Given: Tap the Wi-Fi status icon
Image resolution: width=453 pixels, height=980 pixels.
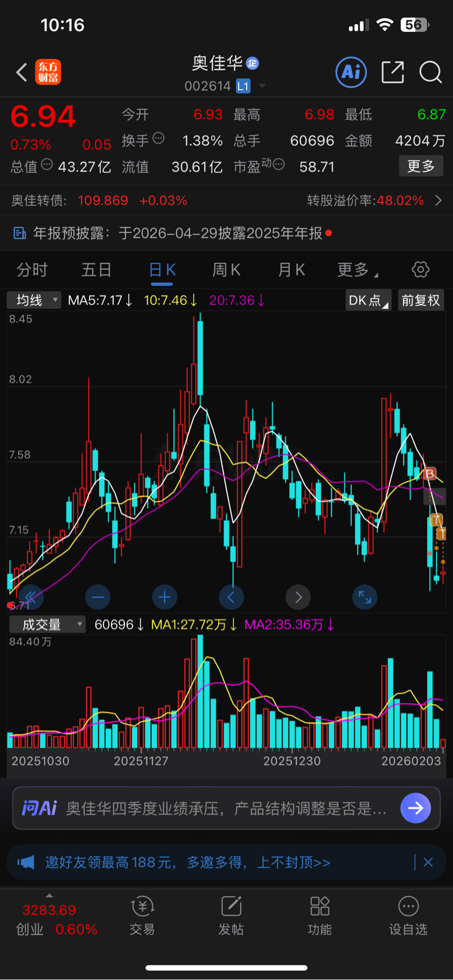Looking at the screenshot, I should [x=385, y=25].
